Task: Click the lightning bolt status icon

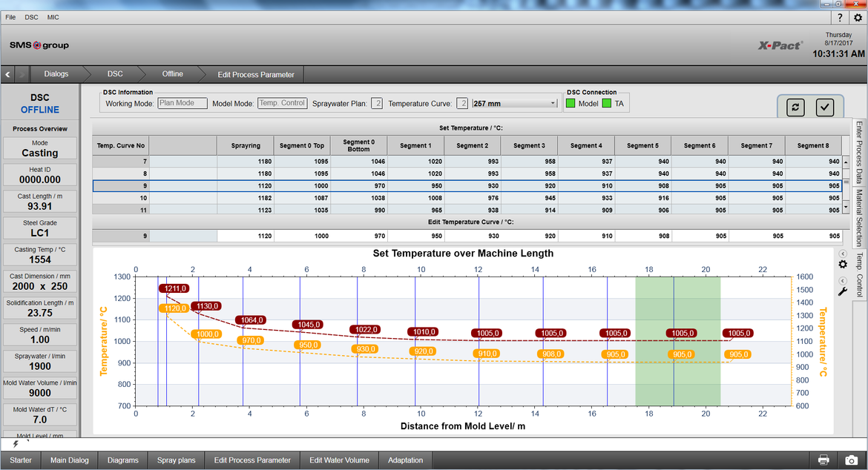Action: (16, 443)
